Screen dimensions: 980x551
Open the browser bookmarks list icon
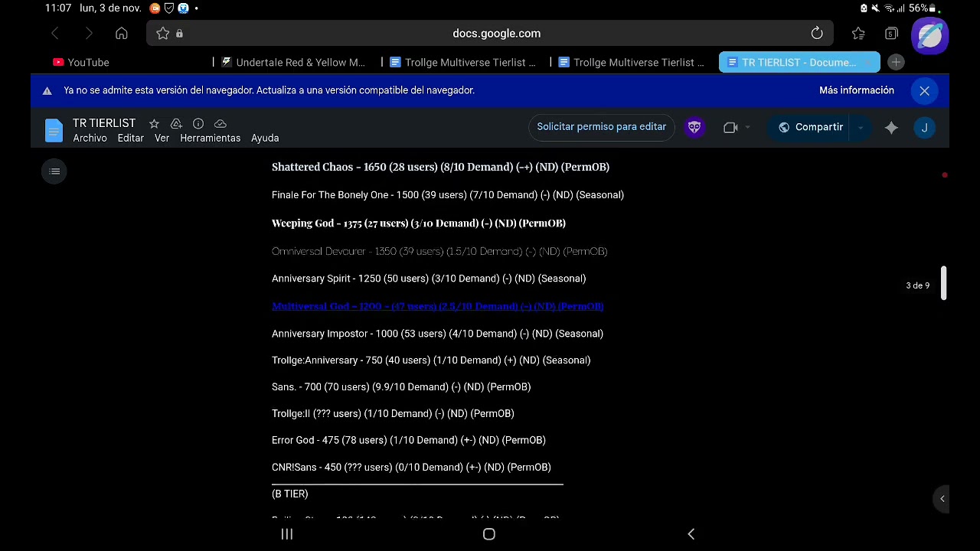click(858, 34)
